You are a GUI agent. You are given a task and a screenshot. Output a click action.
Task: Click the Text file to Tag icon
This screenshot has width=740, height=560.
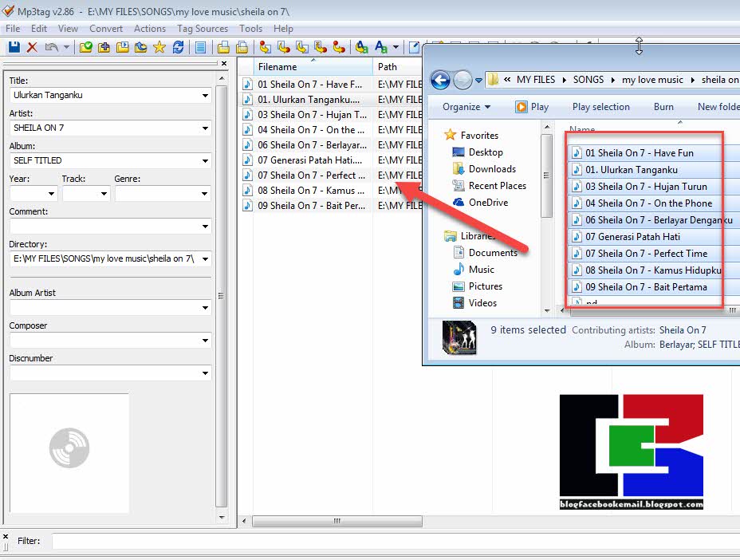pyautogui.click(x=321, y=47)
